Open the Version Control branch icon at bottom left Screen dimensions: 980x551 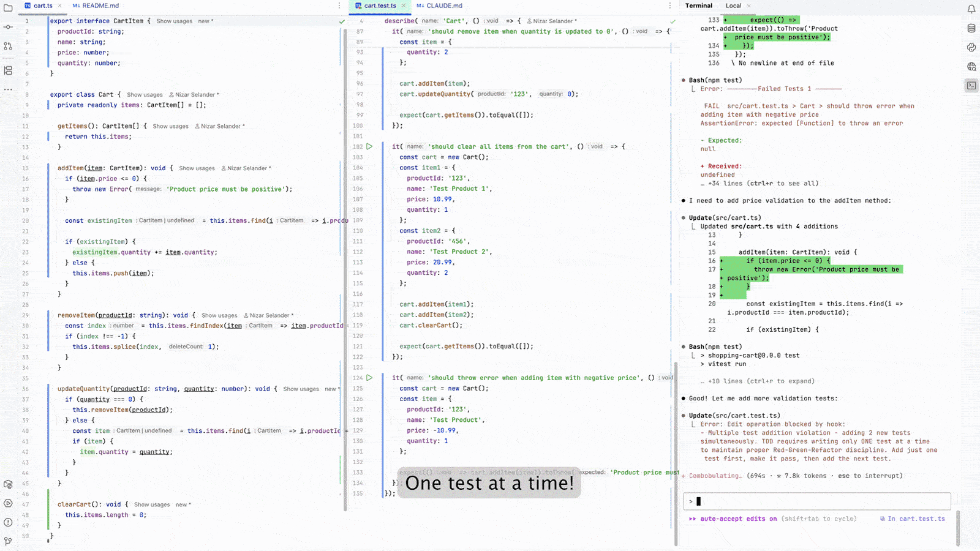click(8, 542)
